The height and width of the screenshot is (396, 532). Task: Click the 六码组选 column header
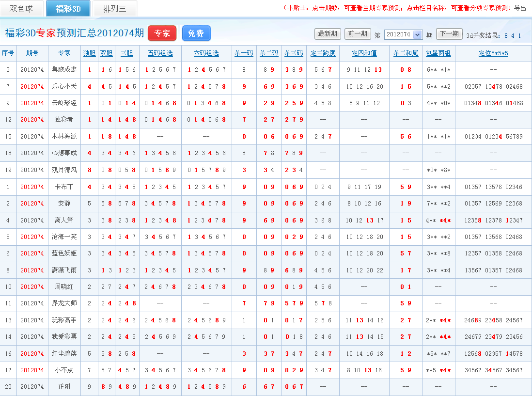coord(206,53)
